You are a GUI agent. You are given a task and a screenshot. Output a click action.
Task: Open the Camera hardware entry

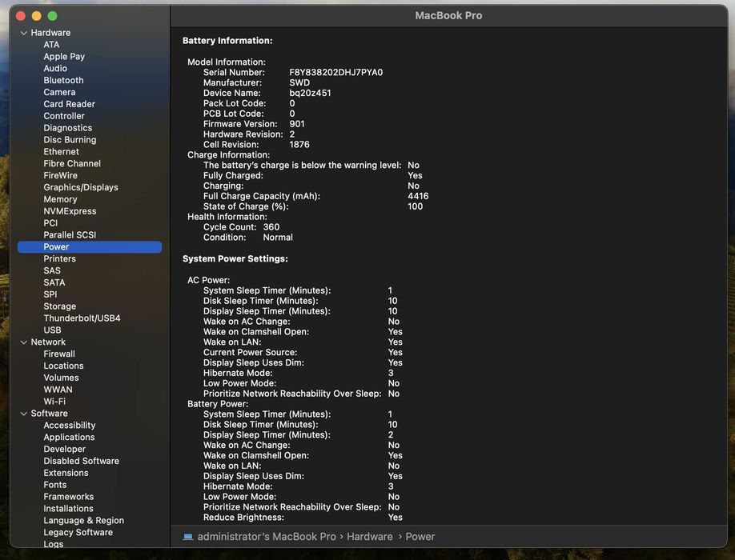[x=59, y=92]
